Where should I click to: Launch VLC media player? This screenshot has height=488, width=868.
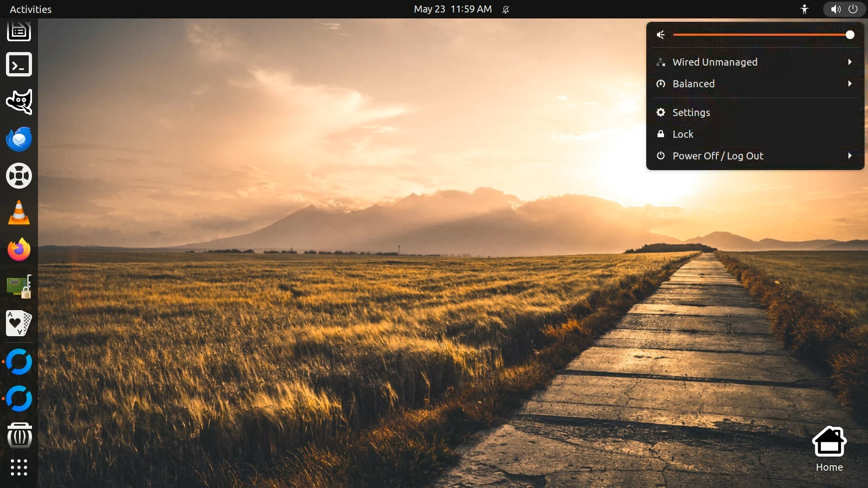(19, 213)
